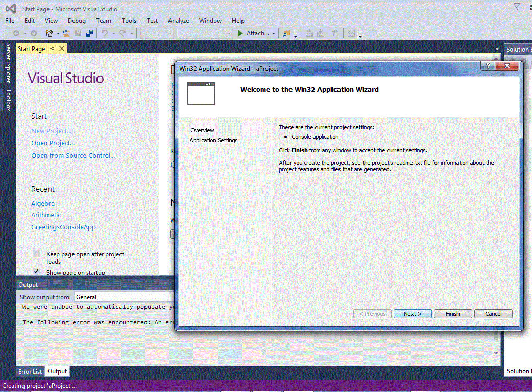Select the New Project toolbar icon
This screenshot has height=392, width=532.
coord(49,33)
